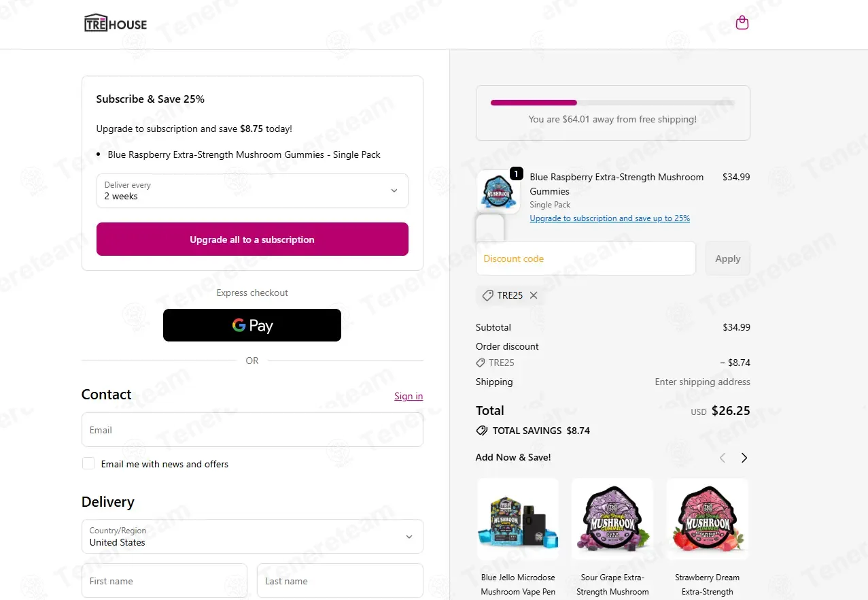868x600 pixels.
Task: Focus the Discount code field
Action: (586, 259)
